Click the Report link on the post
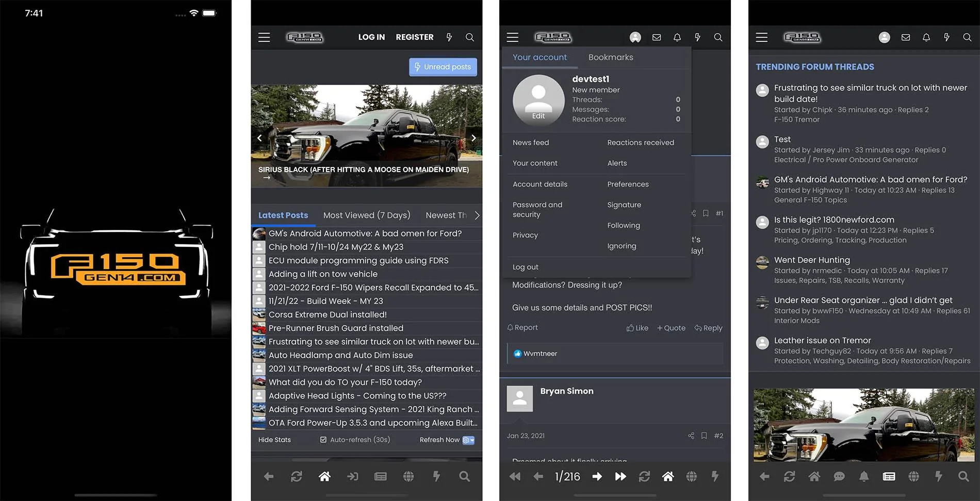 pos(522,328)
